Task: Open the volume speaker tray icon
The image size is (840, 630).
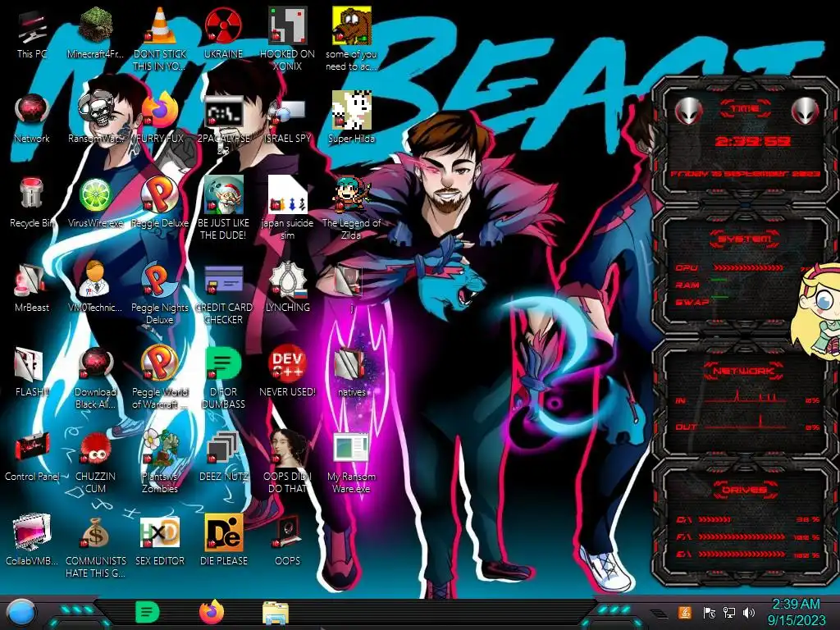Action: click(749, 613)
